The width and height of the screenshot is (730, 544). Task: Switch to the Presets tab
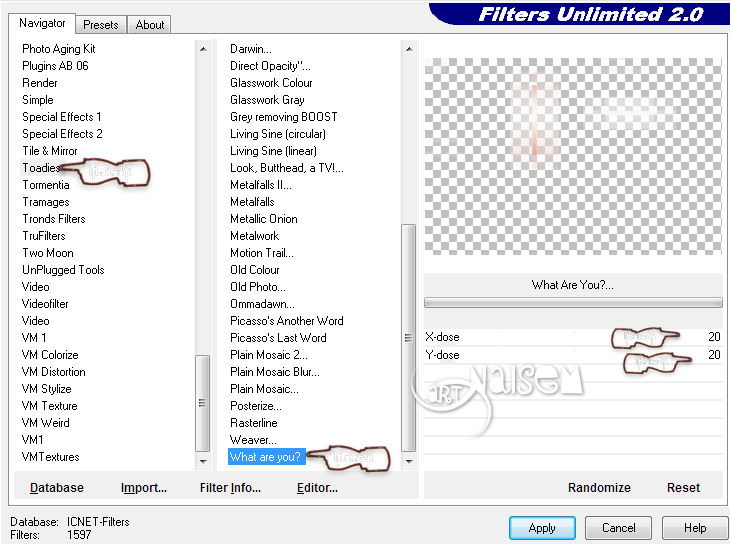point(101,25)
